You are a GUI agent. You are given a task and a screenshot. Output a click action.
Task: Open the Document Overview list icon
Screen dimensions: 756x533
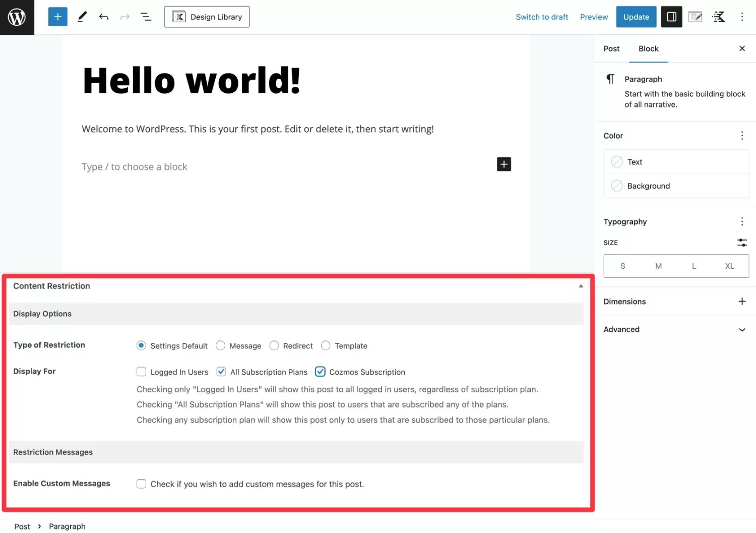click(x=146, y=17)
